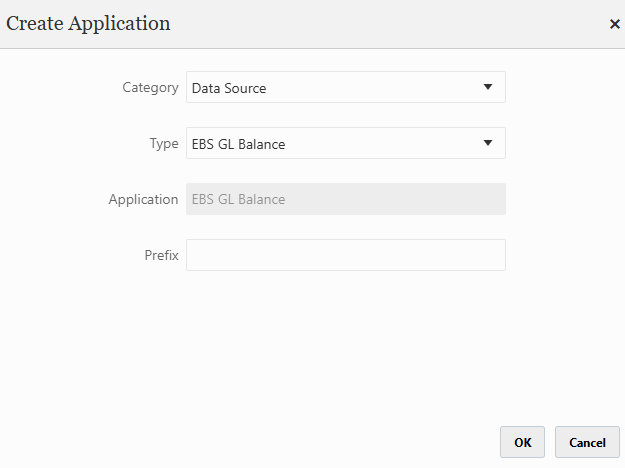Click the Prefix label
The height and width of the screenshot is (468, 625).
(x=161, y=255)
